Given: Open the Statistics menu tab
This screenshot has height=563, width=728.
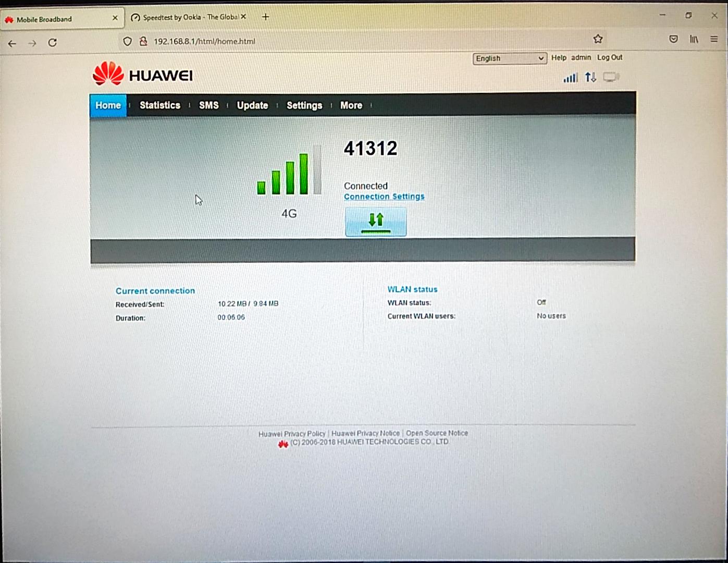Looking at the screenshot, I should click(160, 105).
